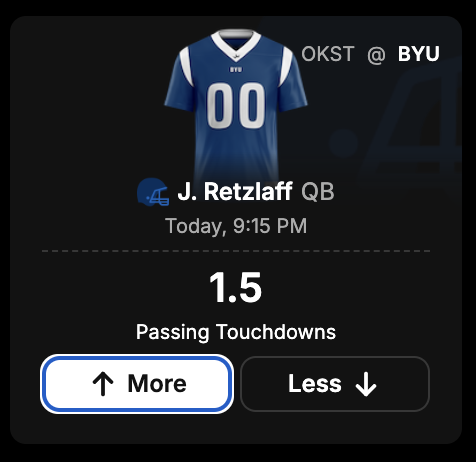
Task: Click the BYU jersey image
Action: pyautogui.click(x=236, y=105)
